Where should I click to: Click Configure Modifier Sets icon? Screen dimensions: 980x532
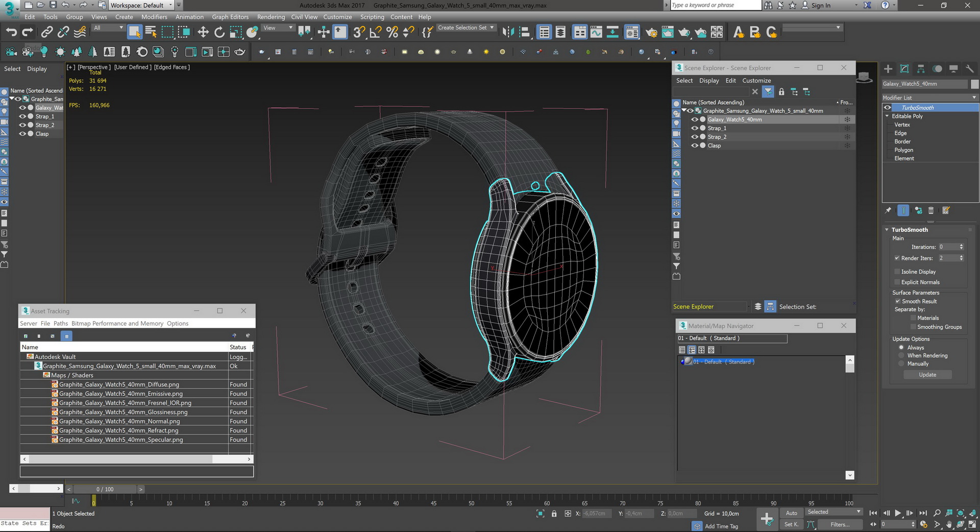click(946, 210)
